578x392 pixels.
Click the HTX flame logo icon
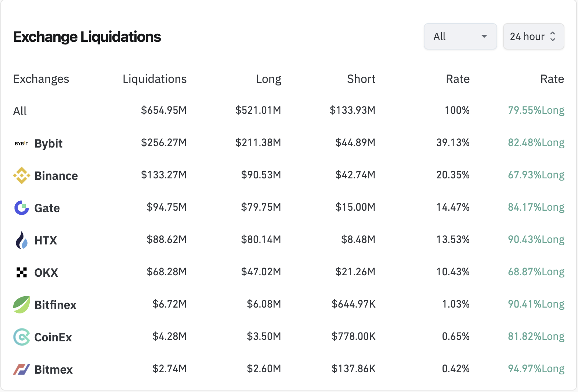[x=22, y=240]
